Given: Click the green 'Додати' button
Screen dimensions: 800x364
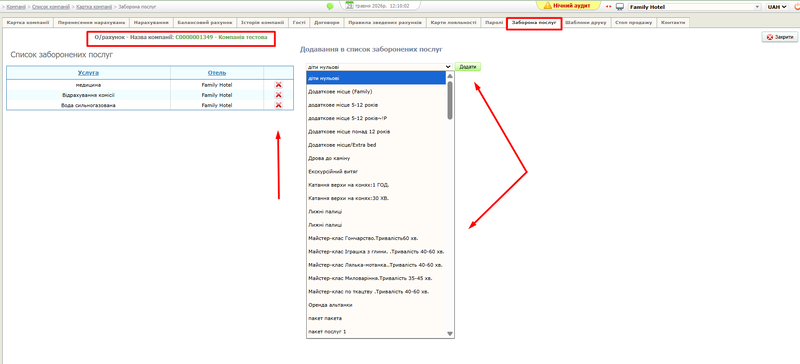Looking at the screenshot, I should click(x=467, y=67).
